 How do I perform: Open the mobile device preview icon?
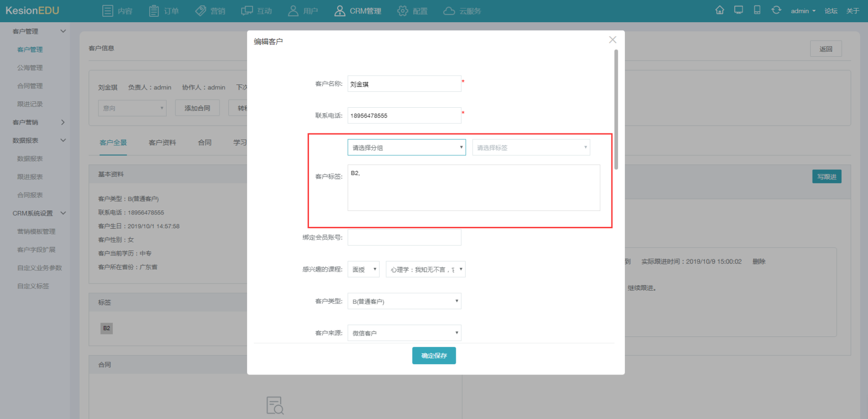click(757, 10)
